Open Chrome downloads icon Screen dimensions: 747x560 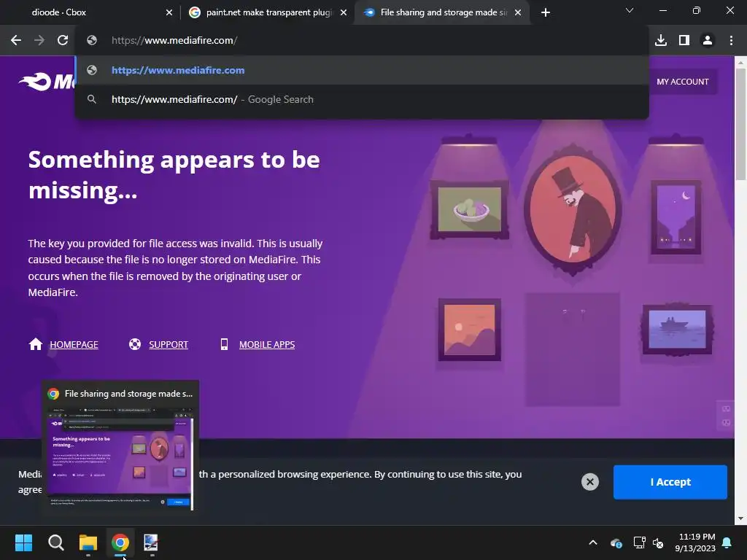click(661, 41)
